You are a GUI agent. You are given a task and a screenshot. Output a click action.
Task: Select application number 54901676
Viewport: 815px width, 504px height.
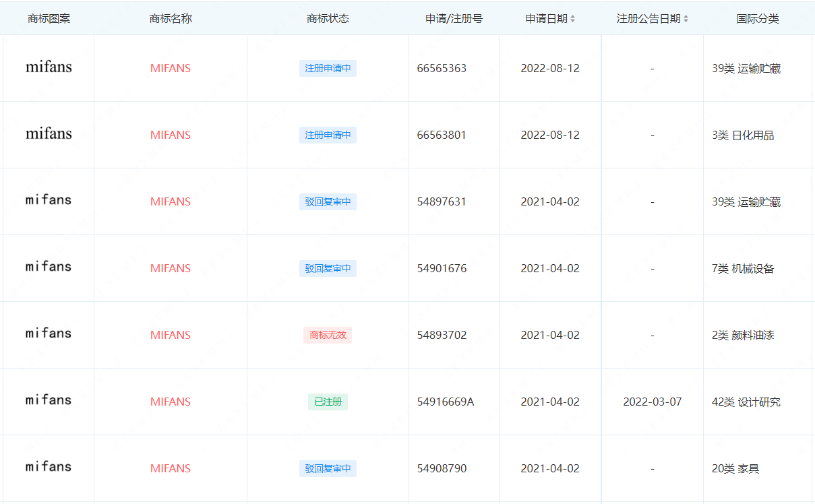(x=442, y=268)
